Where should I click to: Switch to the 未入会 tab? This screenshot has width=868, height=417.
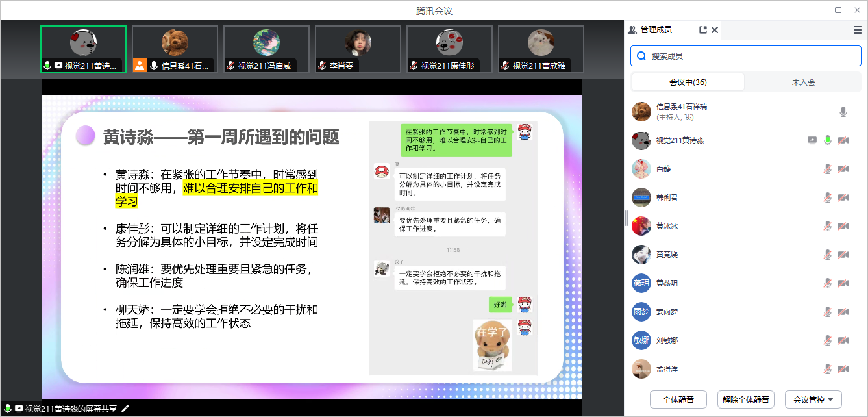(803, 82)
